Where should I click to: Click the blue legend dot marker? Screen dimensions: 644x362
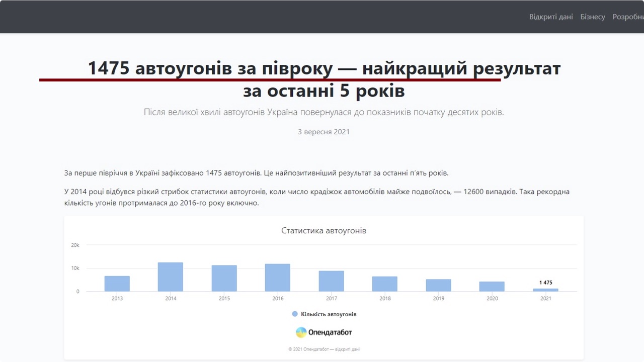click(x=295, y=314)
